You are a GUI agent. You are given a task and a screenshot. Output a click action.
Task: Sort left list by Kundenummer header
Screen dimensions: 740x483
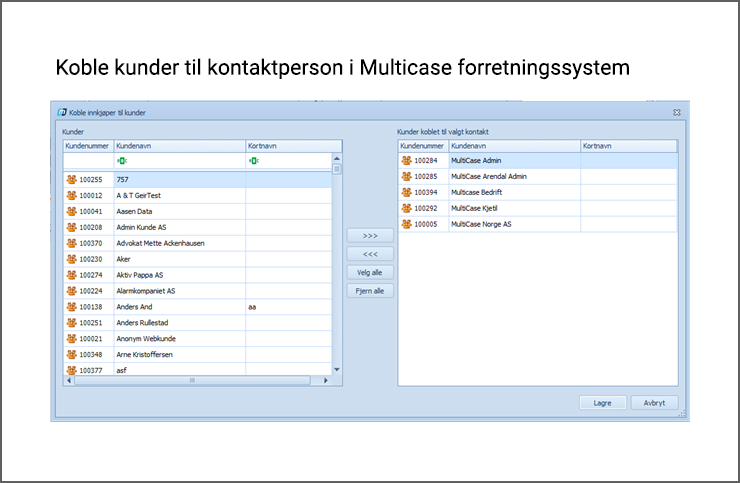pos(88,146)
